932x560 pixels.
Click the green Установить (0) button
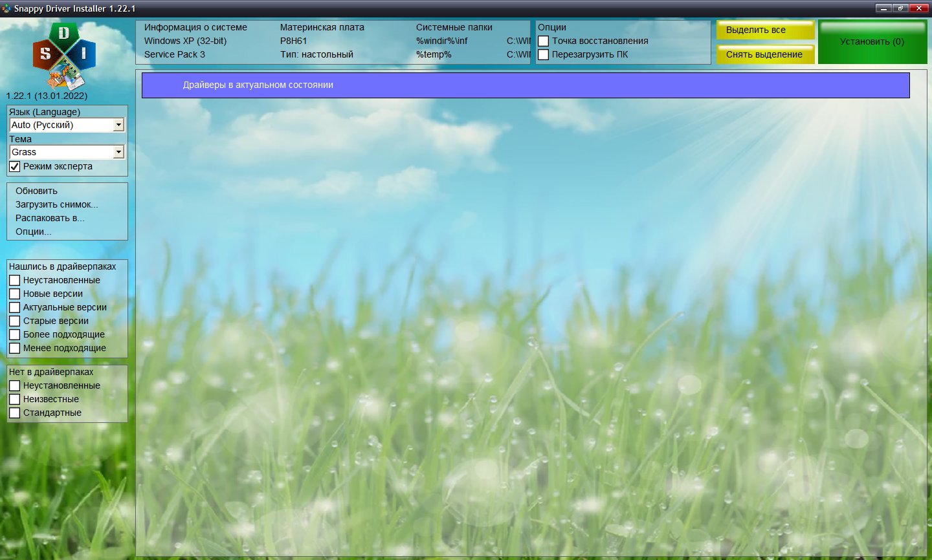pyautogui.click(x=872, y=42)
